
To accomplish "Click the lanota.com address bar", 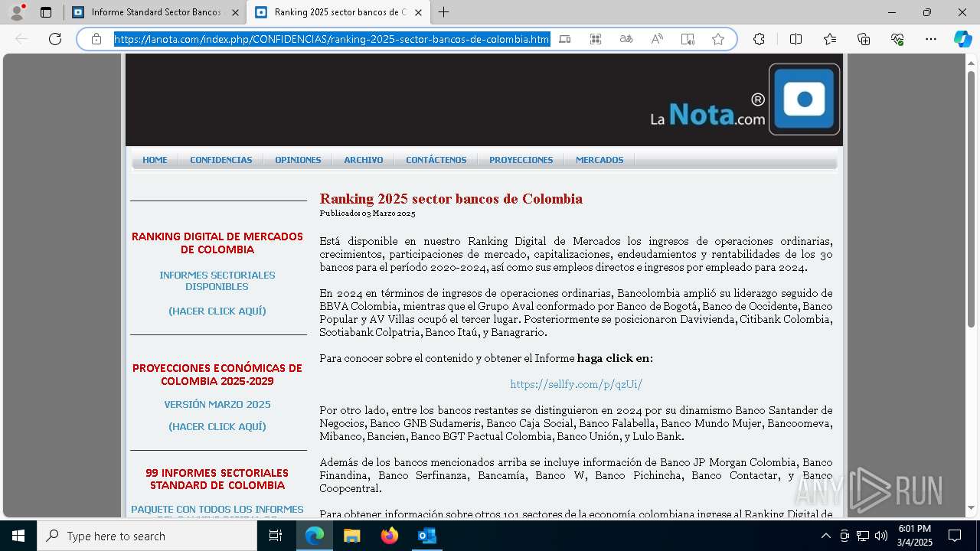I will click(x=332, y=39).
